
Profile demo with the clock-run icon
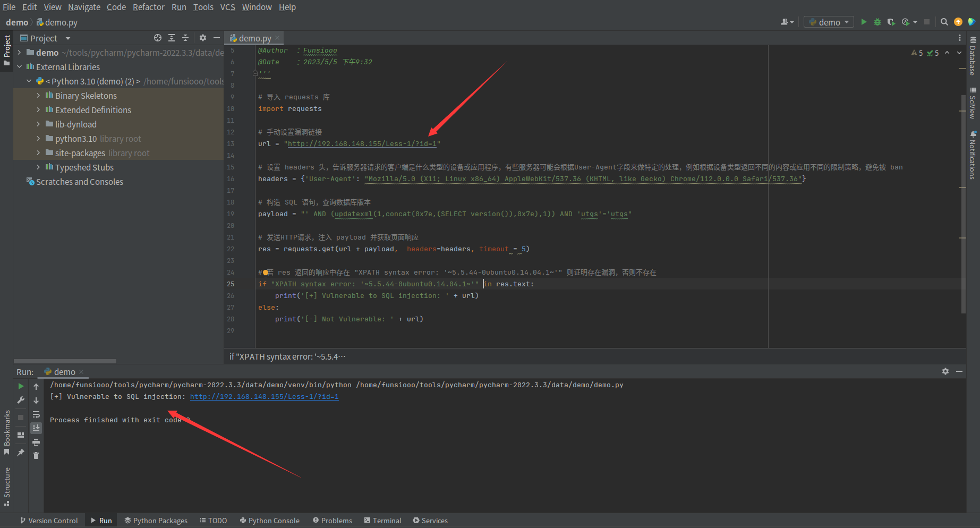[x=905, y=22]
